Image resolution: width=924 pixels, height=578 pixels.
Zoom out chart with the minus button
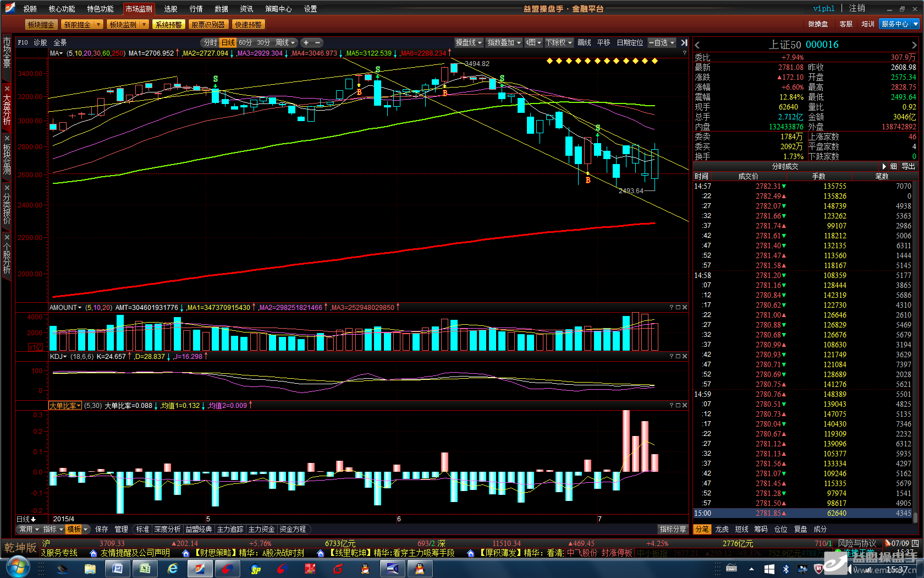(x=317, y=42)
